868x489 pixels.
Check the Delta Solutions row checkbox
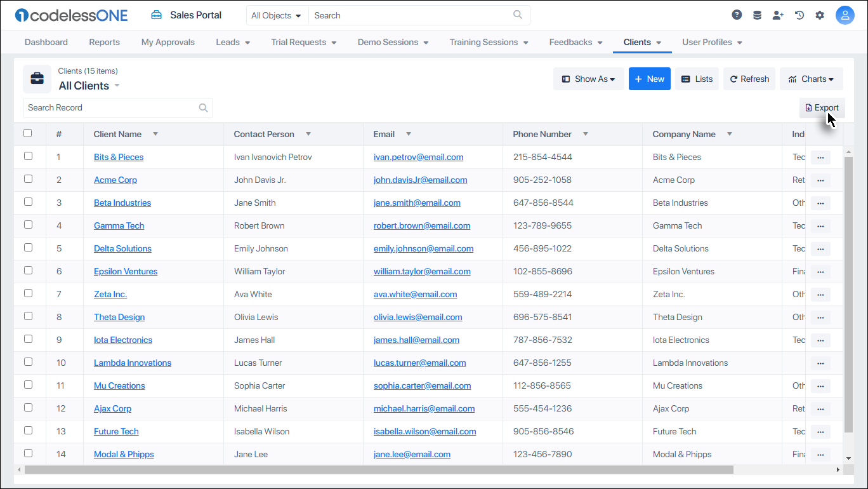(28, 248)
